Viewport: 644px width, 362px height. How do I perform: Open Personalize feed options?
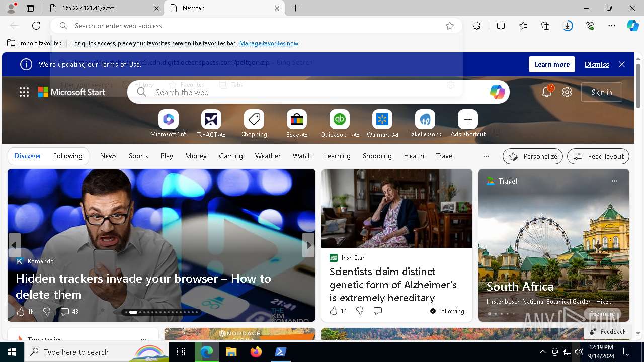coord(533,156)
